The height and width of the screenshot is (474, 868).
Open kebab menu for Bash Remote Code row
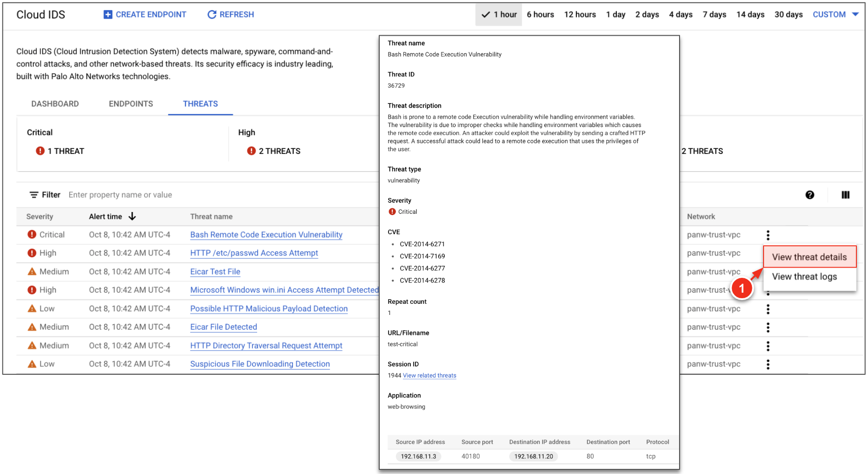point(768,235)
